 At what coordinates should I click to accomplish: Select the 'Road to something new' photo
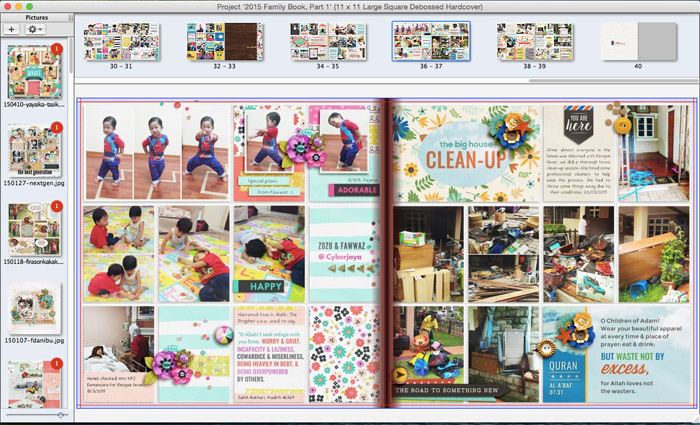tap(429, 354)
